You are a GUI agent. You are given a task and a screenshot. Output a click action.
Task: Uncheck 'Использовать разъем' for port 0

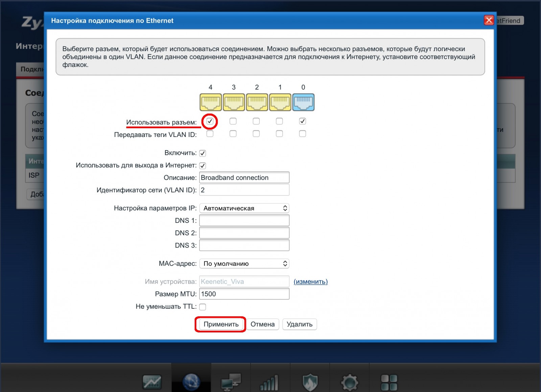303,121
